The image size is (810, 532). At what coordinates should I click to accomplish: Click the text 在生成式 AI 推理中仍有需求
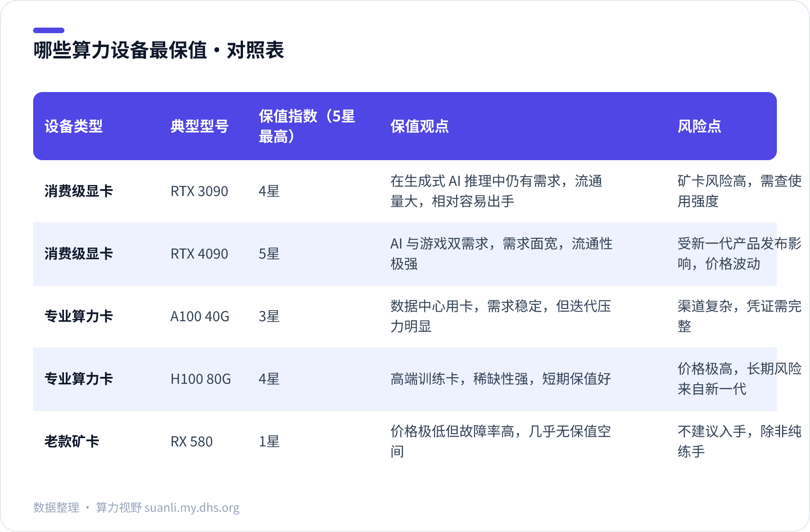[475, 181]
